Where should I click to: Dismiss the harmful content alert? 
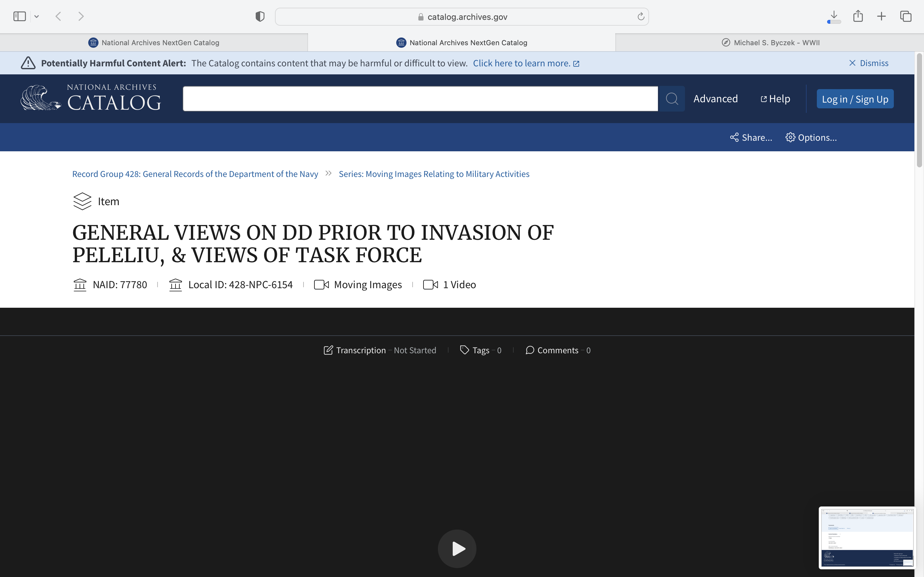click(868, 63)
